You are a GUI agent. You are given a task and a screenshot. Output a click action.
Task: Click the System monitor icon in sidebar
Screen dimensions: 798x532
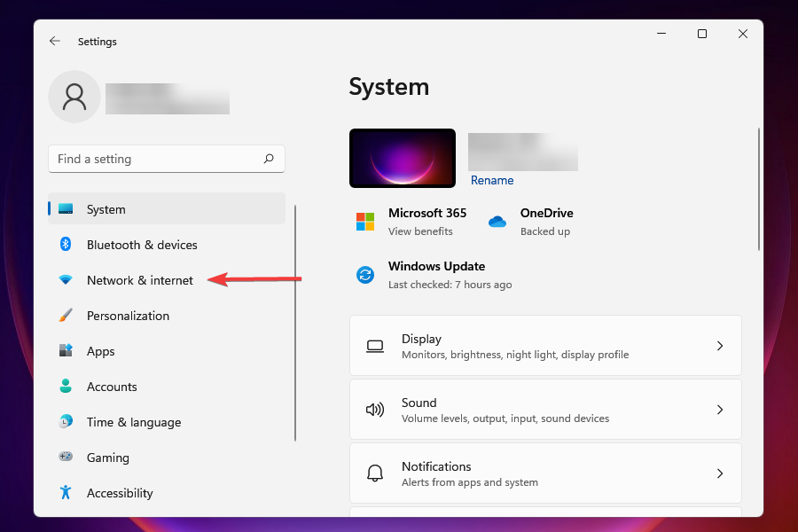point(66,208)
